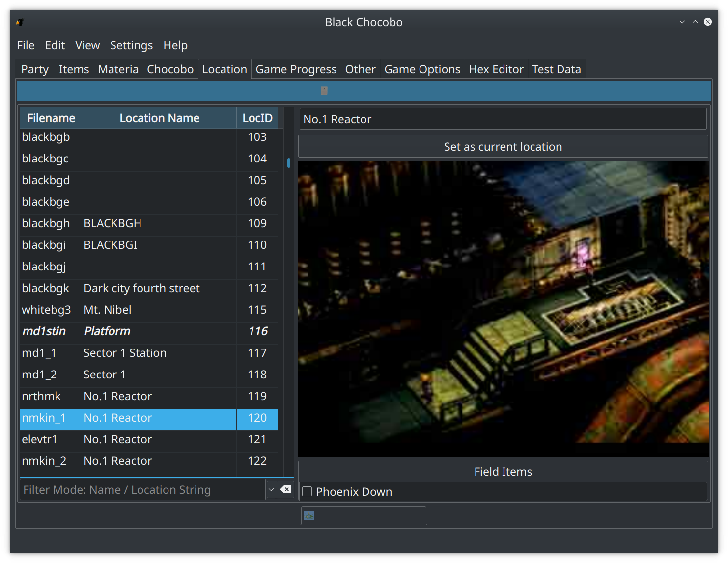
Task: Click the location list scrollbar handle
Action: click(x=289, y=162)
